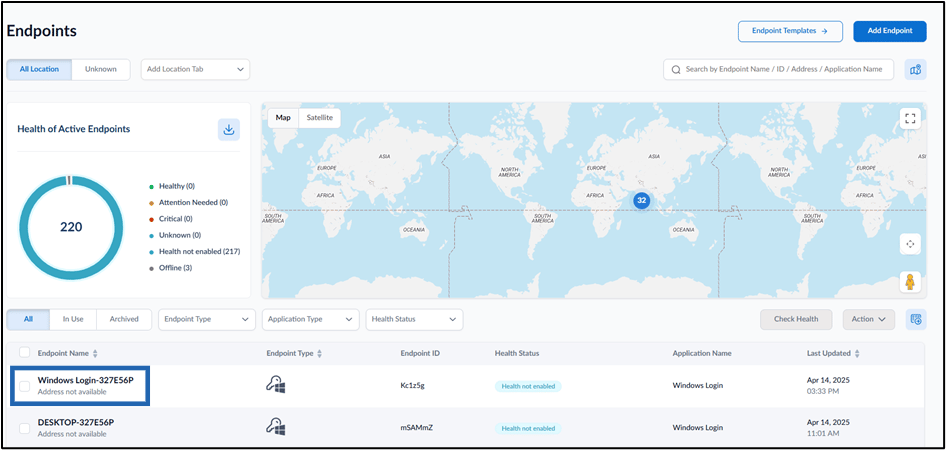Click Windows Login application name in Kc1z5g row
The height and width of the screenshot is (450, 946).
pos(697,386)
